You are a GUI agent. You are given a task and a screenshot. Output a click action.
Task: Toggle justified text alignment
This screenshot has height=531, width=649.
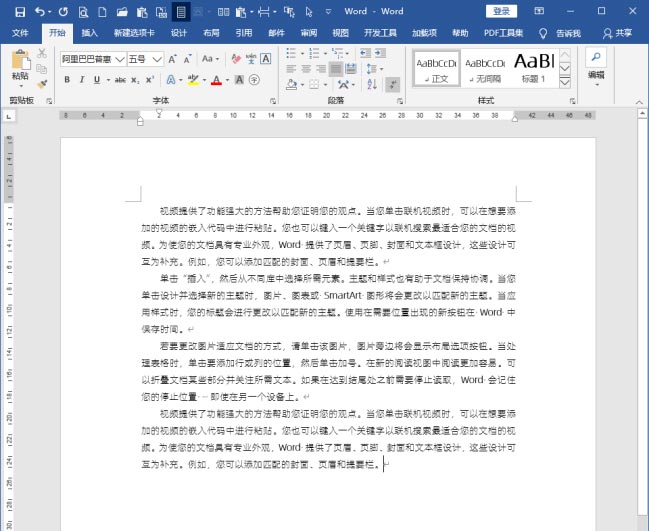click(x=336, y=69)
